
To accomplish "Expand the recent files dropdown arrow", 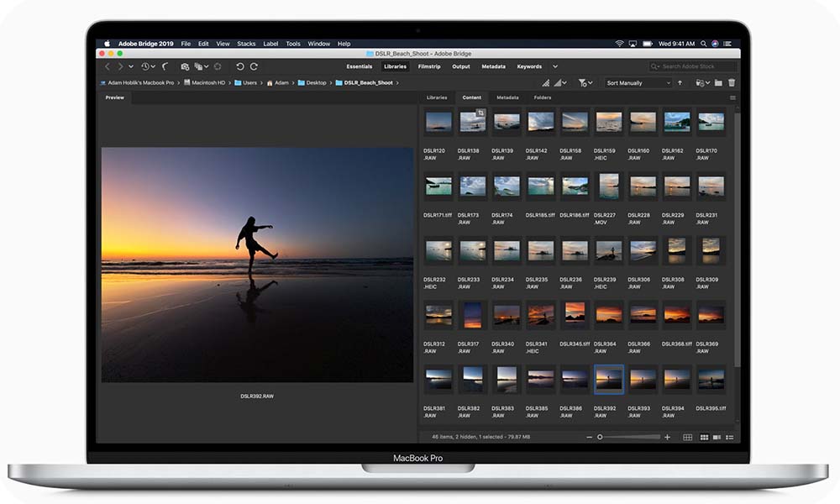I will click(153, 66).
